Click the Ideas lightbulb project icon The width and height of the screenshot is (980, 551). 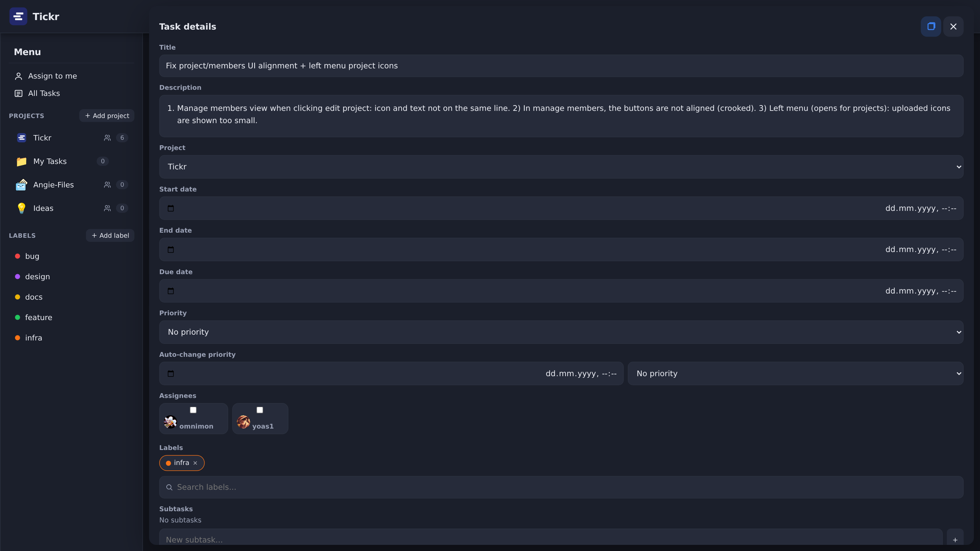21,208
